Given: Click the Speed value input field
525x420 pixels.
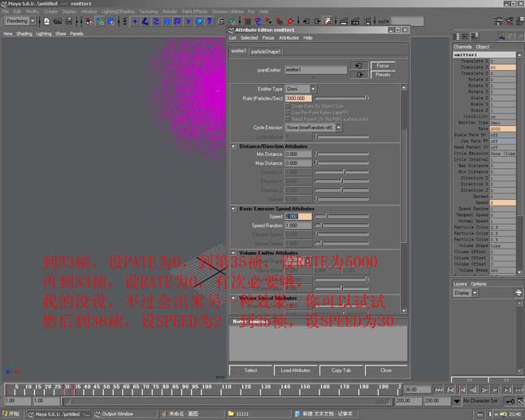Looking at the screenshot, I should (297, 217).
